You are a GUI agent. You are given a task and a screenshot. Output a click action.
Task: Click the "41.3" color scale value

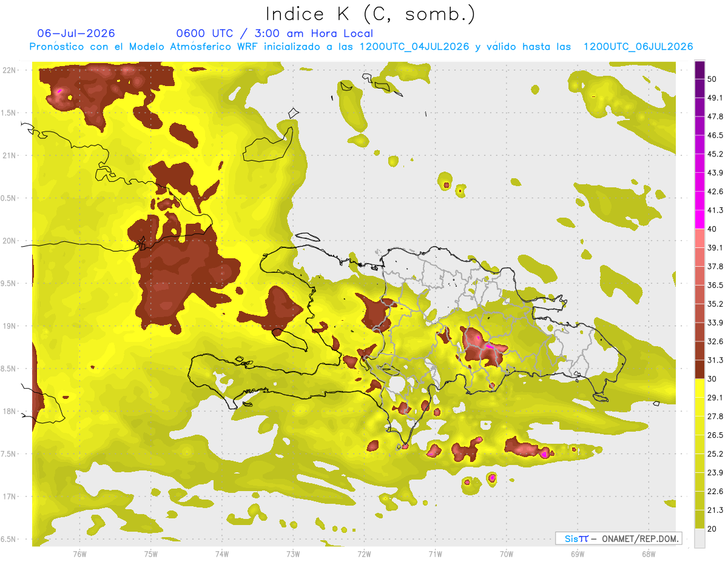pos(715,210)
